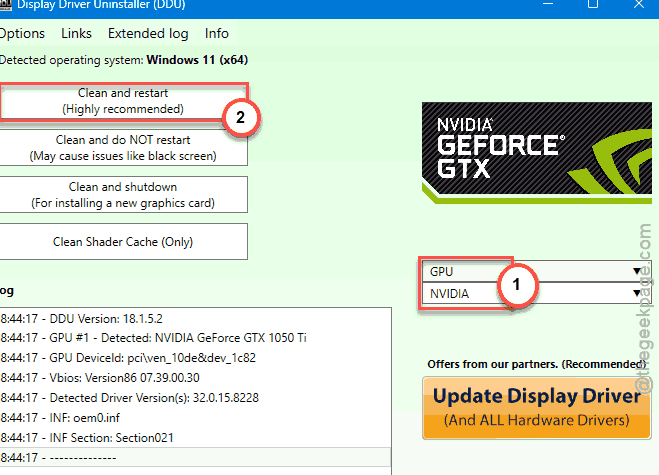Open the Links menu
659x475 pixels.
[x=76, y=33]
